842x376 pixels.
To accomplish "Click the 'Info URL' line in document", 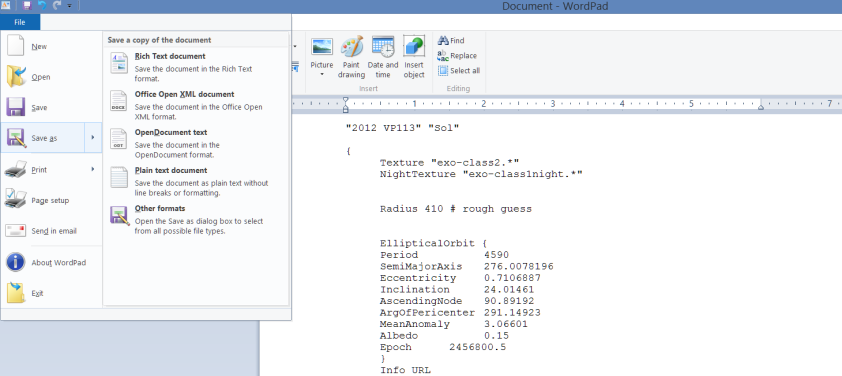I will 405,370.
